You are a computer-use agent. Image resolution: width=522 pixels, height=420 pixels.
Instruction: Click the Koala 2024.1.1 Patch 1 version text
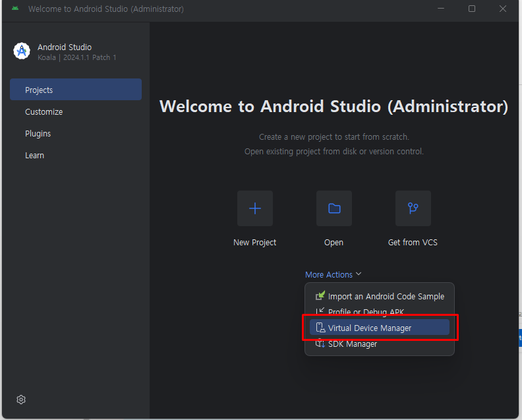(77, 57)
